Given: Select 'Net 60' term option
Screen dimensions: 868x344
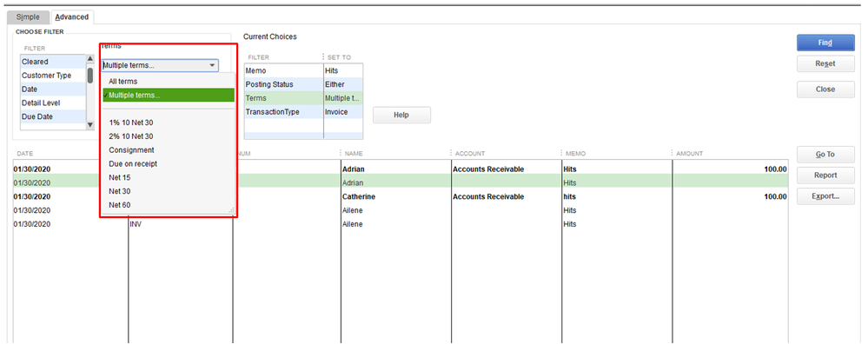Looking at the screenshot, I should 169,205.
